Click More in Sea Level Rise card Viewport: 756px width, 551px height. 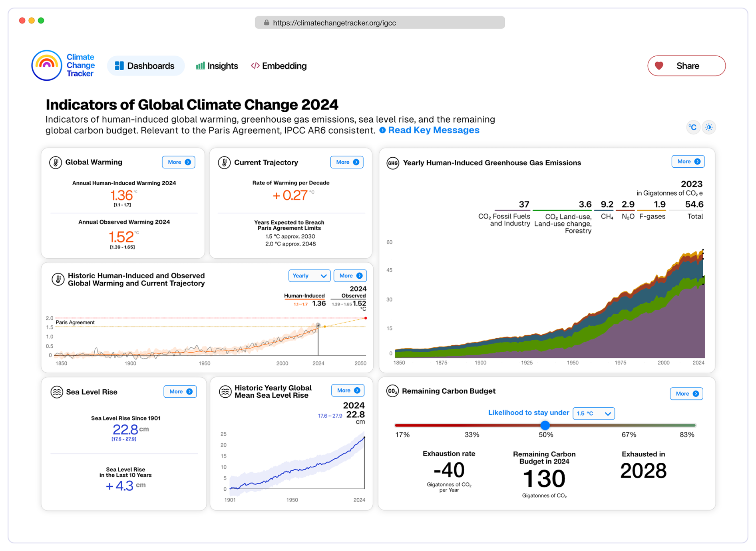(180, 392)
